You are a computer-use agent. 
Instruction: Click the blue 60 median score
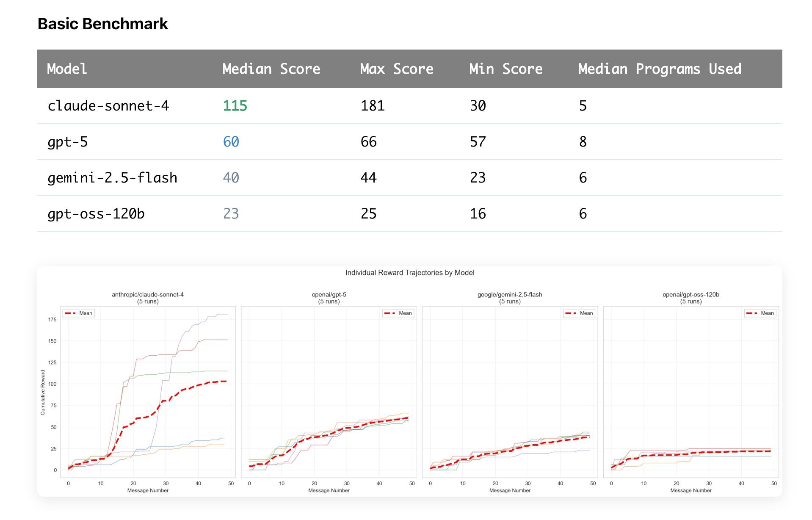coord(231,142)
